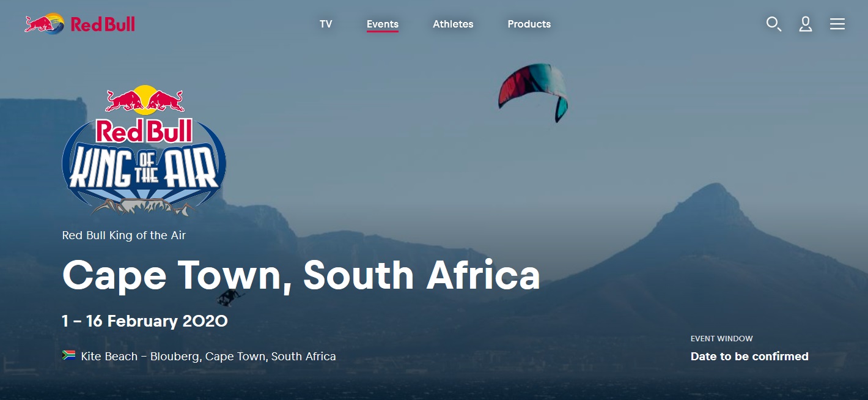
Task: Click the Kite Beach – Blouberg location text
Action: pos(208,356)
